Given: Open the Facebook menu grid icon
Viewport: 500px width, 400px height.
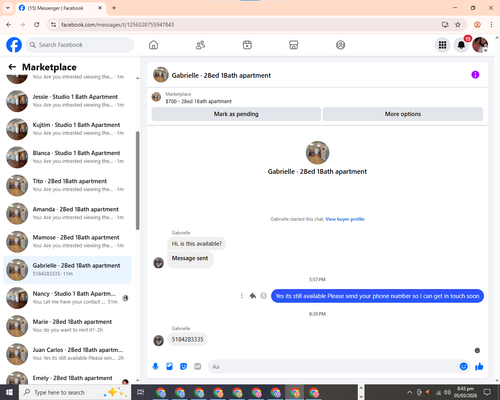Looking at the screenshot, I should click(x=442, y=45).
